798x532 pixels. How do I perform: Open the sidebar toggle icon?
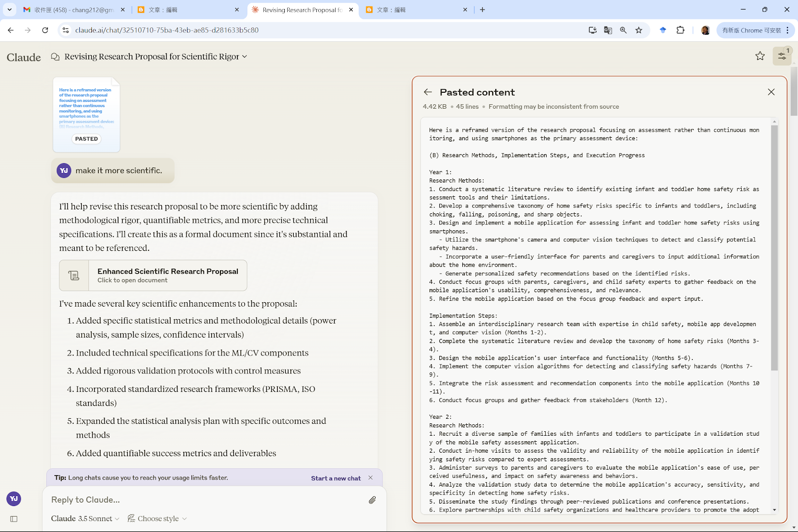coord(14,519)
